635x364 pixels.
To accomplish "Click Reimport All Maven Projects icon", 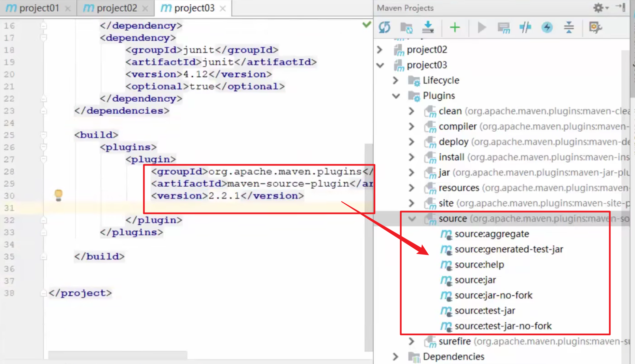I will 384,27.
